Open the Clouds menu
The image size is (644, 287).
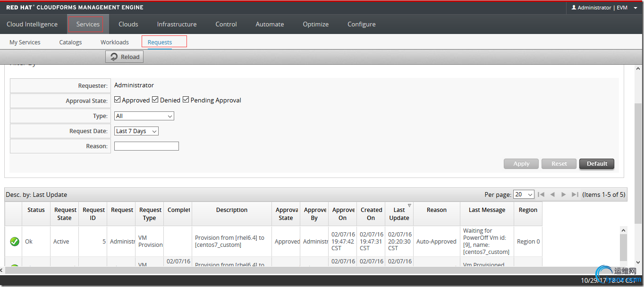pos(128,24)
